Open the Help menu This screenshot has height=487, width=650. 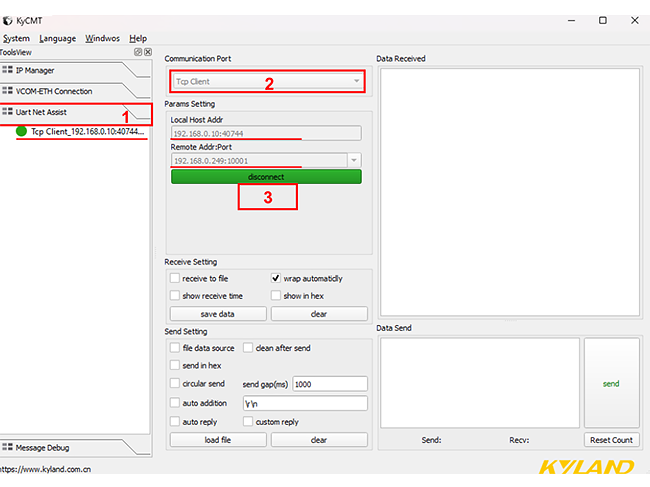coord(138,39)
